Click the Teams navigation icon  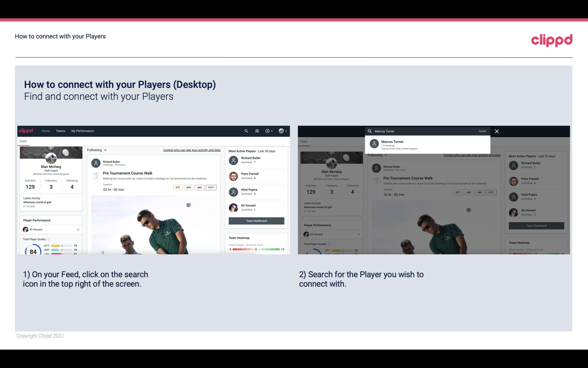(61, 131)
